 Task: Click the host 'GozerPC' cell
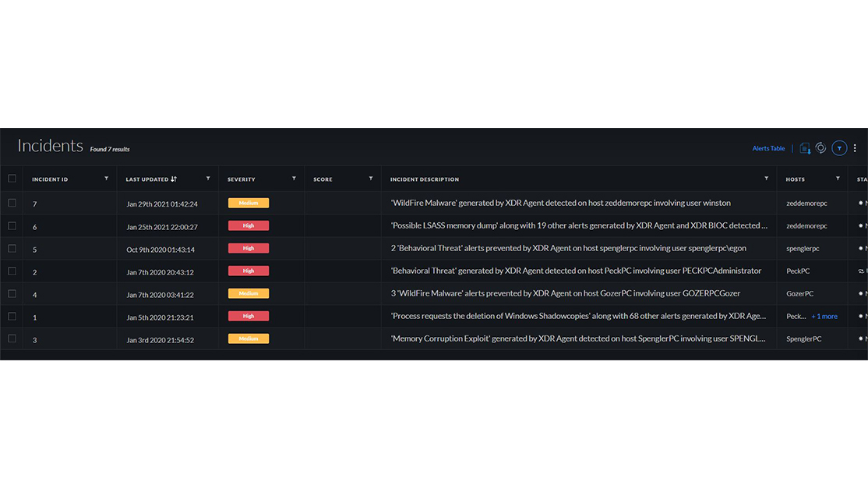(800, 294)
